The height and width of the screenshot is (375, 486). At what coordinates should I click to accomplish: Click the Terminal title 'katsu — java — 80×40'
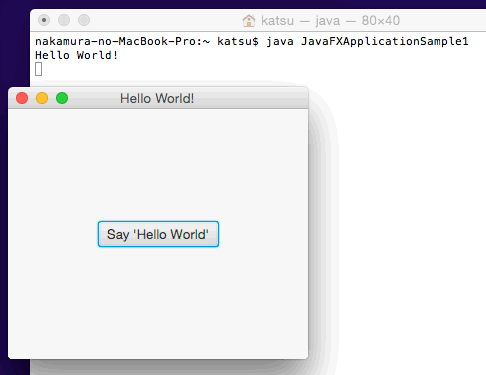point(330,21)
